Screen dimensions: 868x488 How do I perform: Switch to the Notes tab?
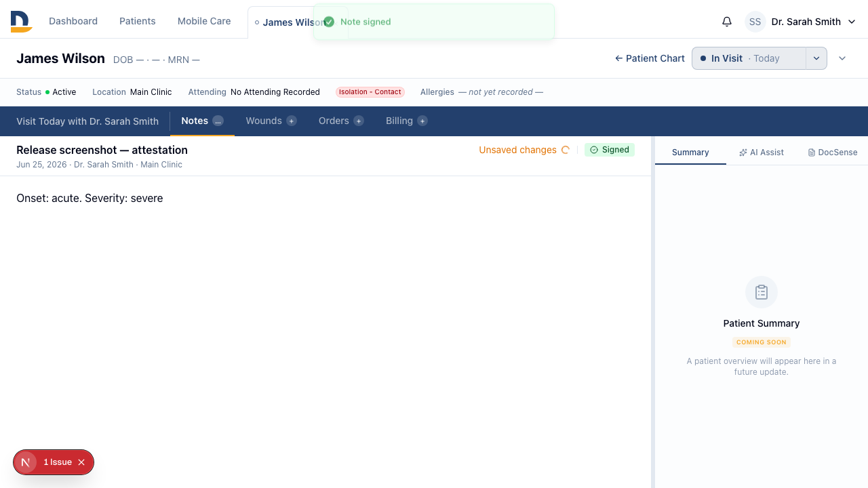pyautogui.click(x=202, y=121)
